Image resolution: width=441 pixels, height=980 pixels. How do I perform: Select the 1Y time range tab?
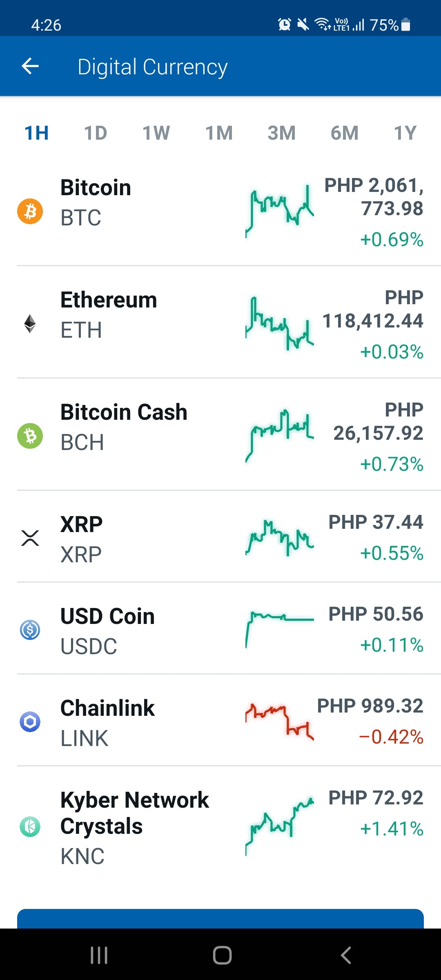(x=405, y=133)
